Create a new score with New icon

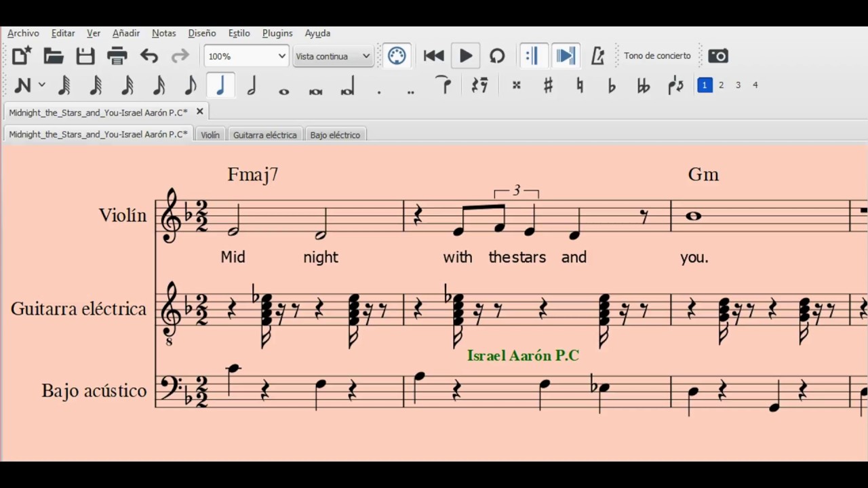click(21, 56)
